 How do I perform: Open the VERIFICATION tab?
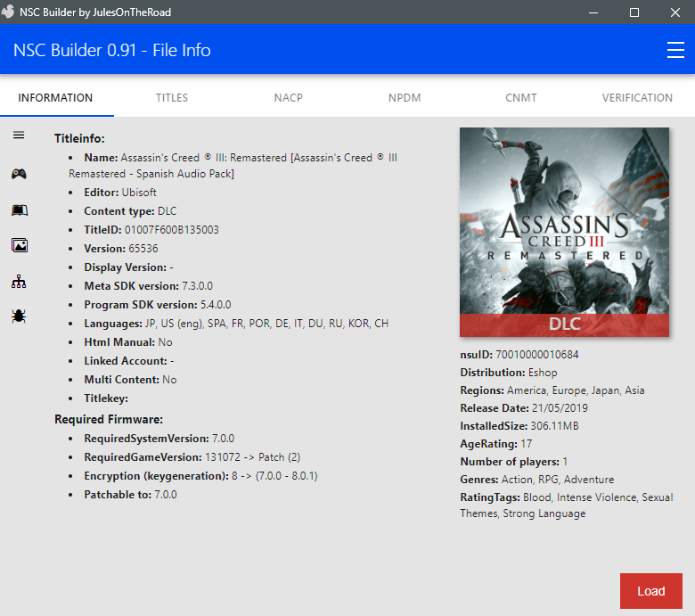point(637,97)
